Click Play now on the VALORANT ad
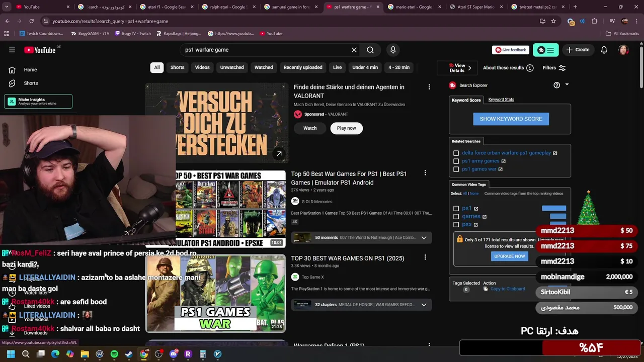 click(x=346, y=128)
